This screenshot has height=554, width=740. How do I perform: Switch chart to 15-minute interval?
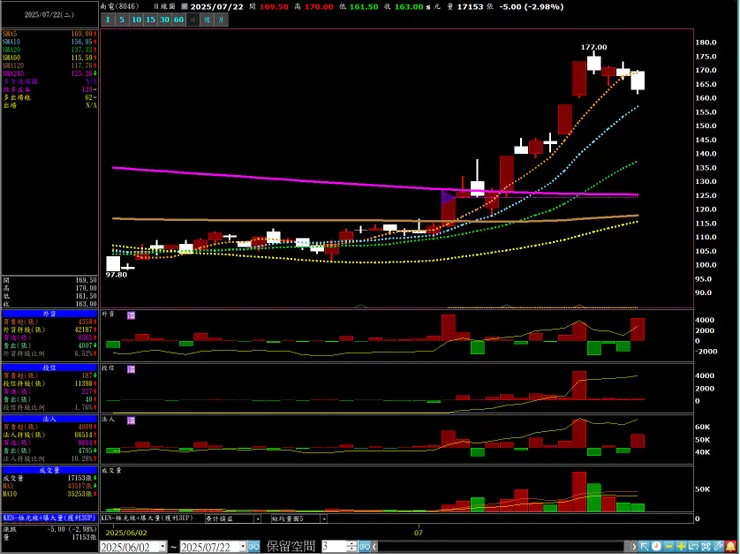[150, 20]
